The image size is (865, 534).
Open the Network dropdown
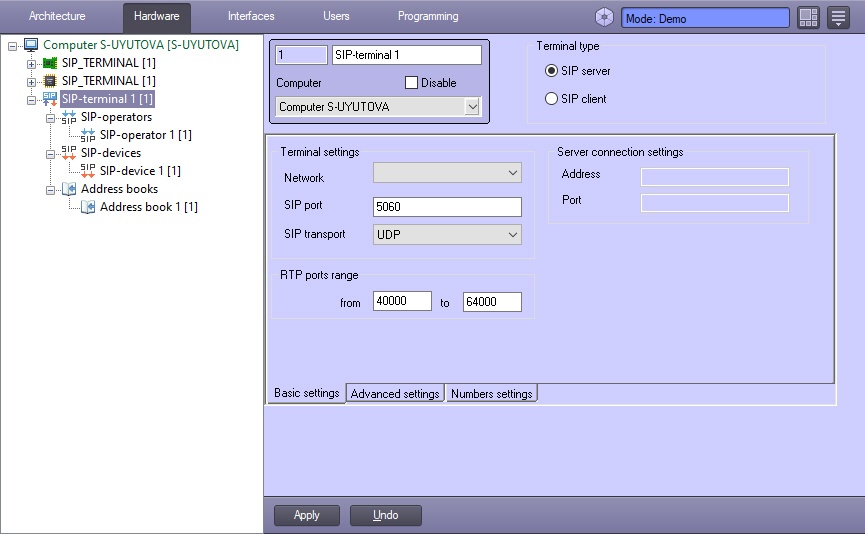click(x=447, y=173)
